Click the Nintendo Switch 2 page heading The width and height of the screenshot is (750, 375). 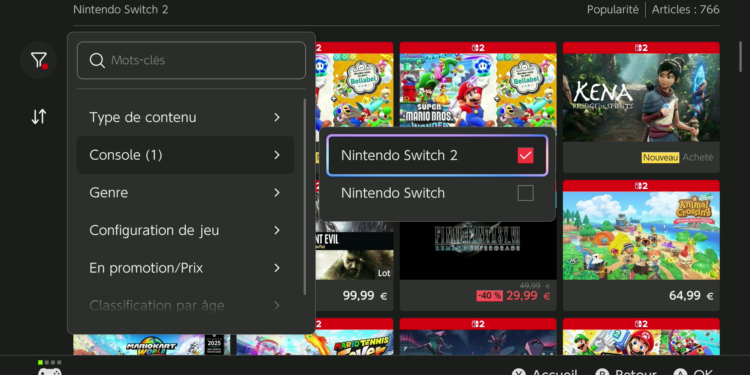[121, 10]
